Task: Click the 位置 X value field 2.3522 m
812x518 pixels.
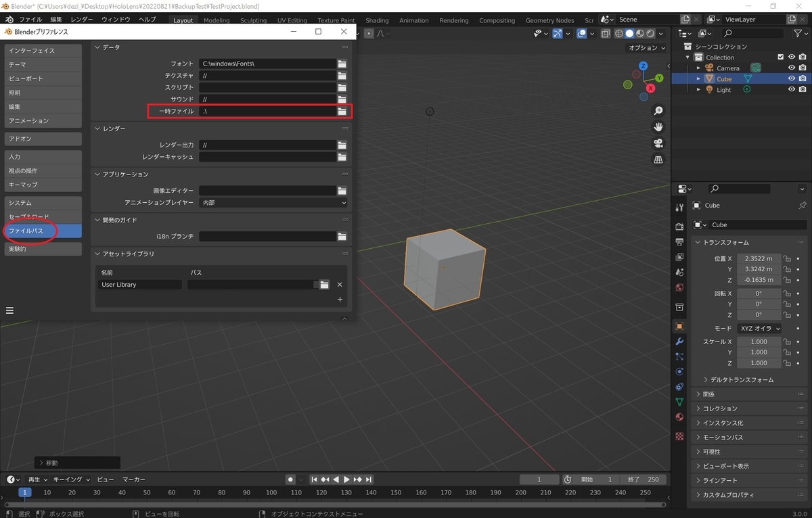Action: point(759,258)
